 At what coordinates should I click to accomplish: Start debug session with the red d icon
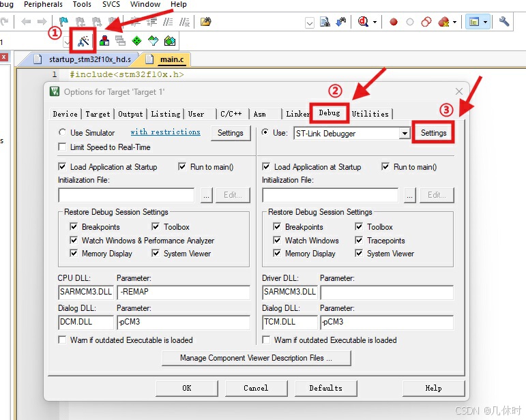(363, 22)
